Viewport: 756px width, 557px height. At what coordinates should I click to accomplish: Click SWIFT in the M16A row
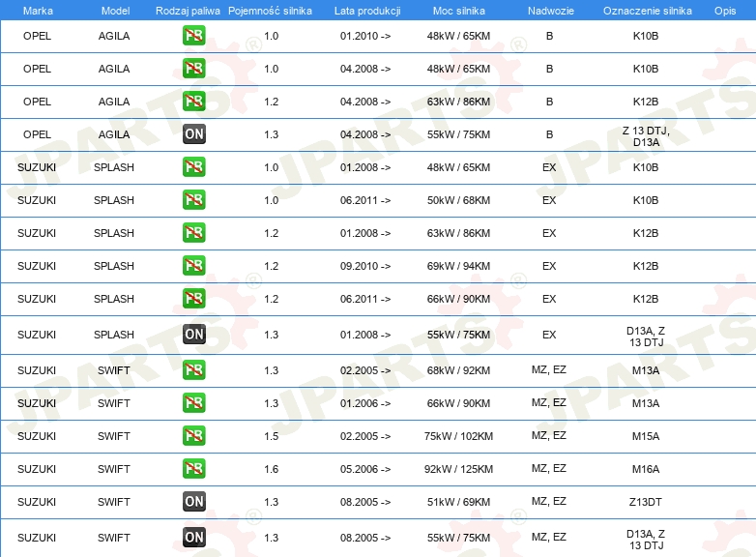[114, 469]
